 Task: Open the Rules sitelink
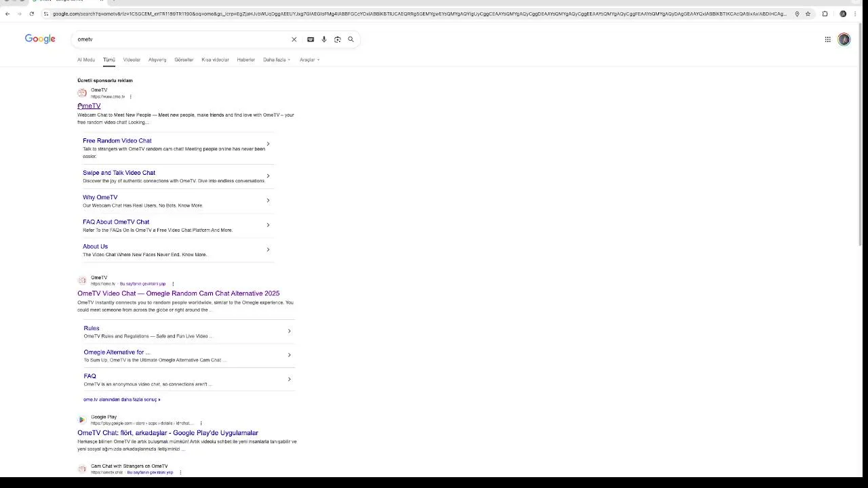coord(92,328)
